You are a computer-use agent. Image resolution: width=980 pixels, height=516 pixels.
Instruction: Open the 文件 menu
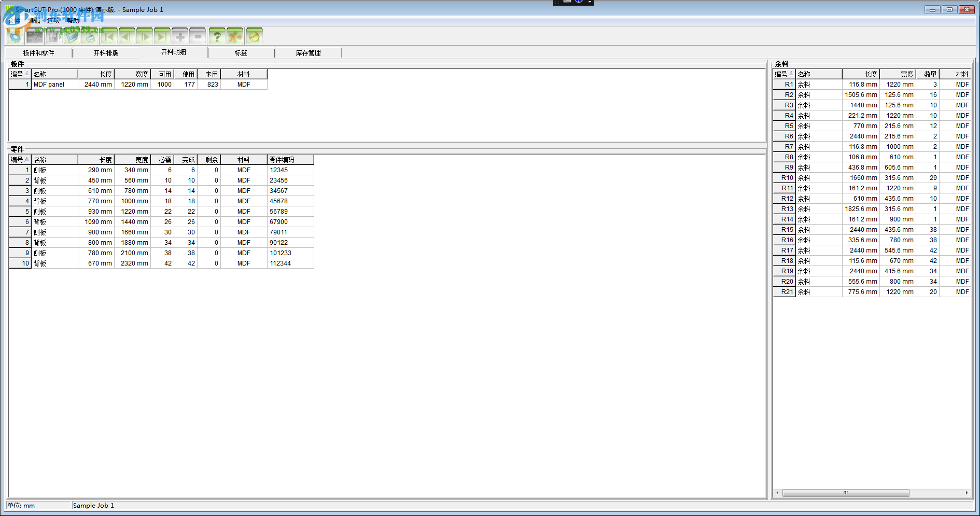pos(14,21)
